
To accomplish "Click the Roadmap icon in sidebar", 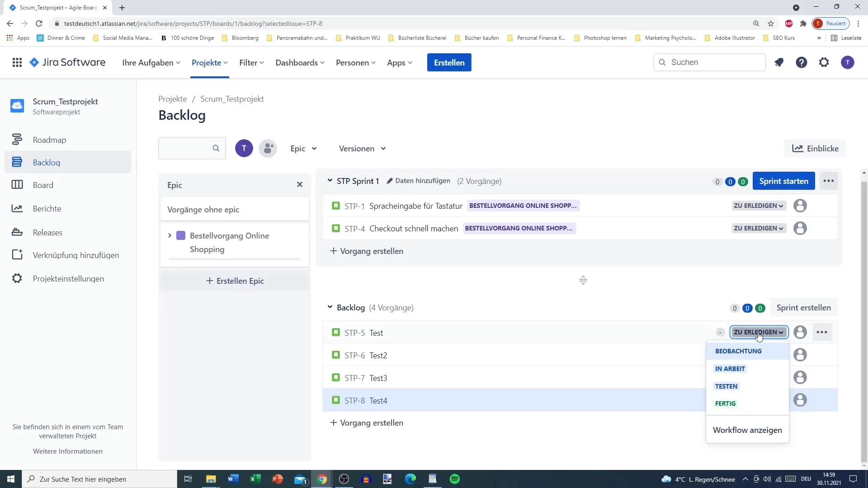I will (x=16, y=139).
